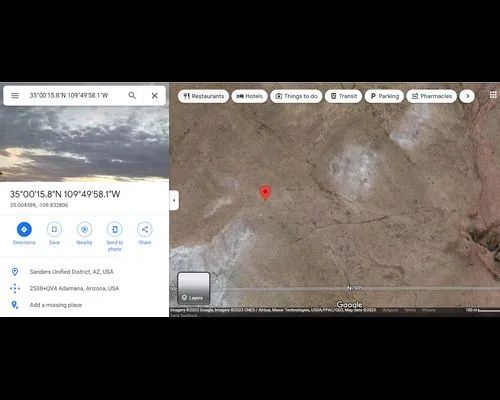
Task: Click the Send to phone icon
Action: click(x=115, y=229)
